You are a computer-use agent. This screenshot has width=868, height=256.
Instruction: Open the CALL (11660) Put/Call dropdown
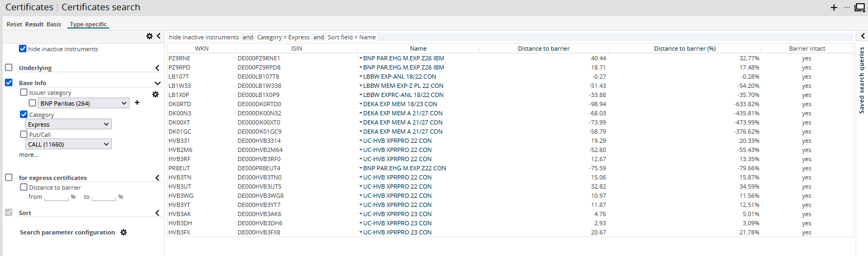(x=69, y=144)
